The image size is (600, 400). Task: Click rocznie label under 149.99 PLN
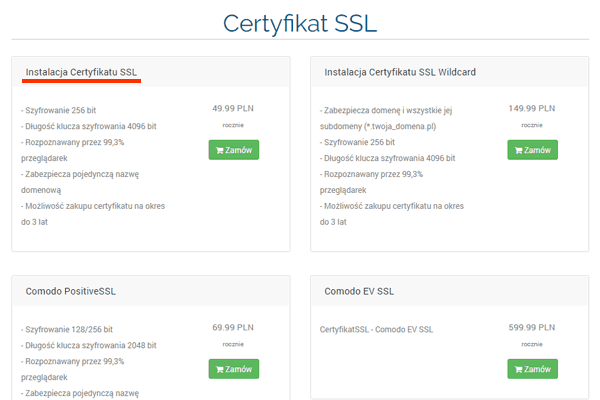tap(532, 125)
